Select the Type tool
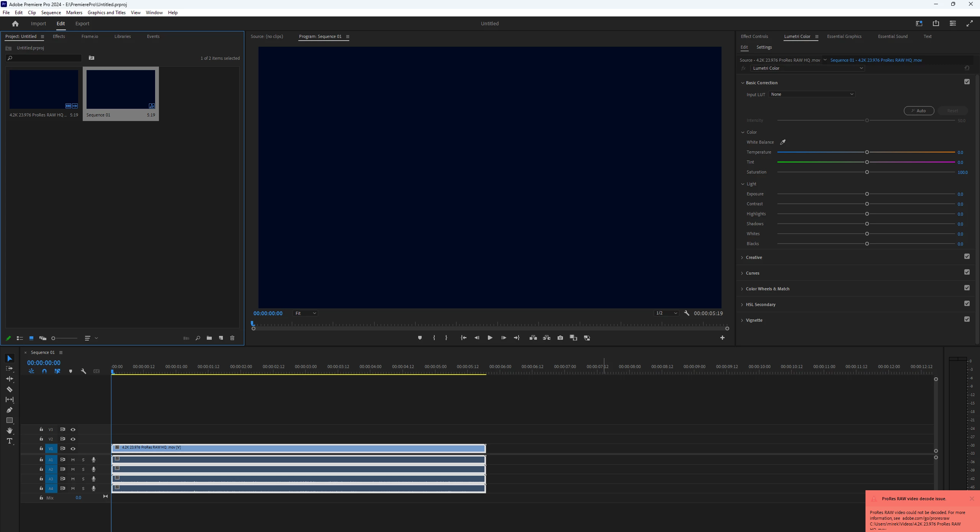This screenshot has height=532, width=980. pyautogui.click(x=10, y=441)
